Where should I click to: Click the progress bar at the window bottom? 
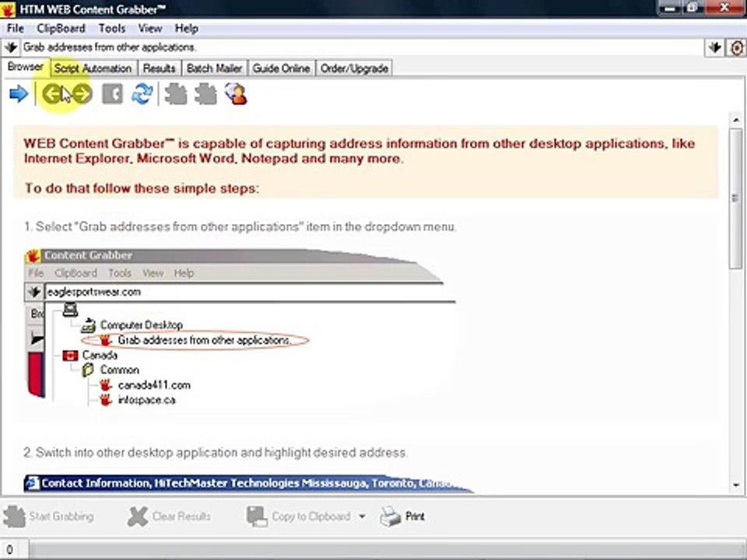tap(387, 550)
